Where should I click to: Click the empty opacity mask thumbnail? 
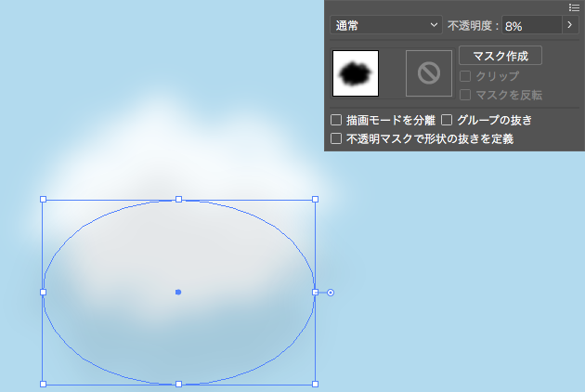[x=429, y=73]
